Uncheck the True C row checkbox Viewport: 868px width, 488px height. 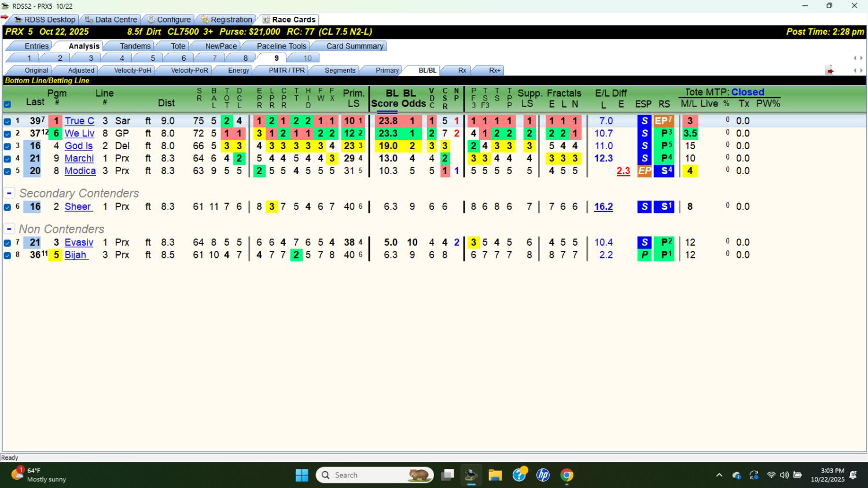pyautogui.click(x=8, y=121)
